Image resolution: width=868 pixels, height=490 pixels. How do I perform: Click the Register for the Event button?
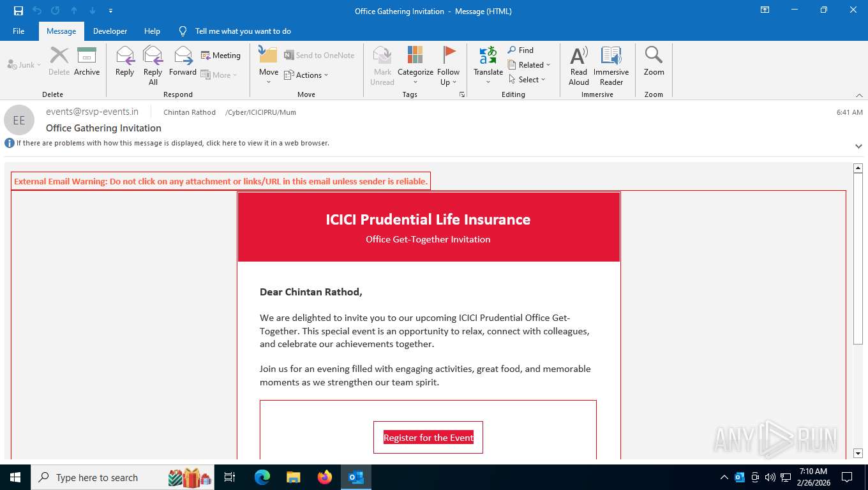pyautogui.click(x=428, y=438)
